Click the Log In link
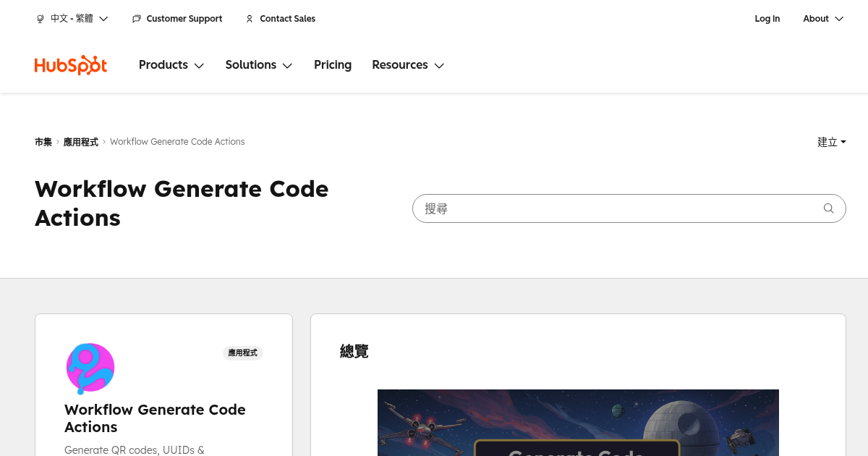868x456 pixels. [x=767, y=19]
